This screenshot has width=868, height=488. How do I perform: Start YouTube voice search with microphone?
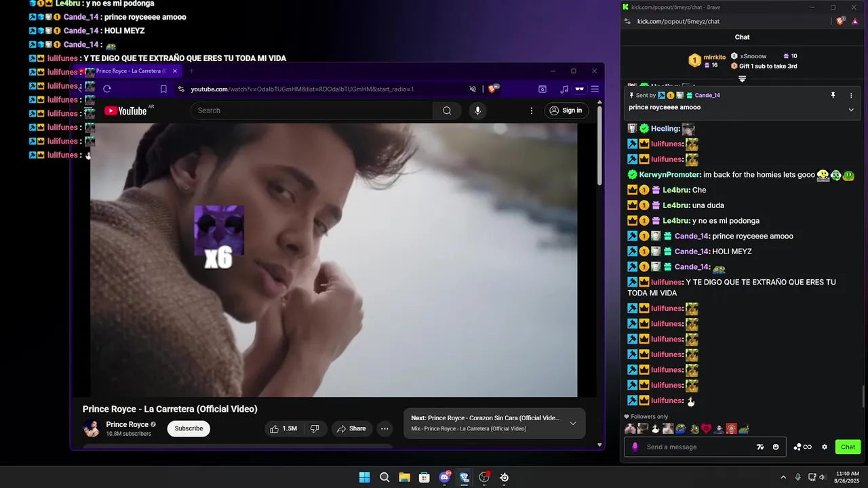(477, 110)
